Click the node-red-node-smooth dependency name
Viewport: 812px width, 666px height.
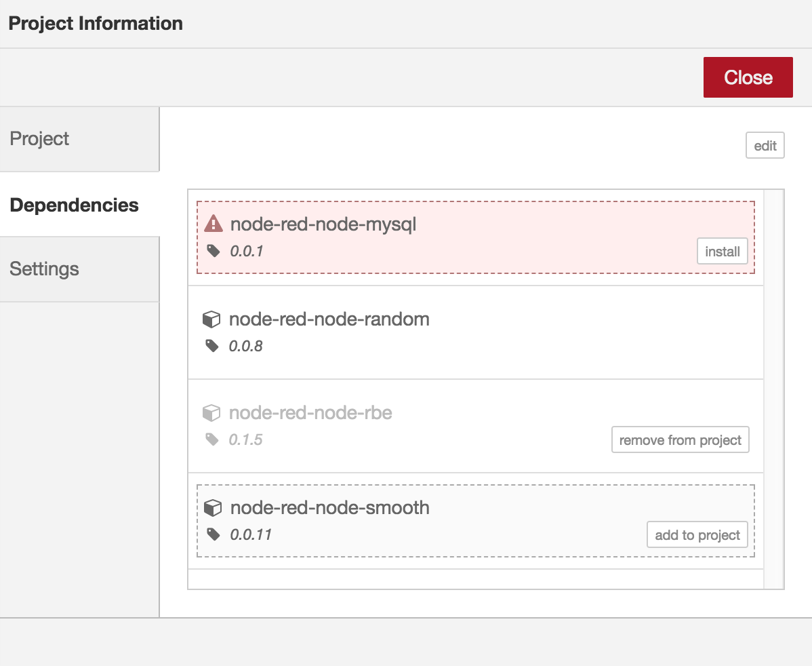click(x=330, y=507)
